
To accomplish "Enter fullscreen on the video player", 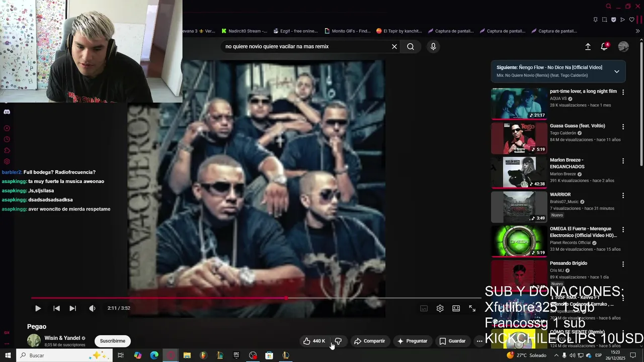I will coord(472,308).
